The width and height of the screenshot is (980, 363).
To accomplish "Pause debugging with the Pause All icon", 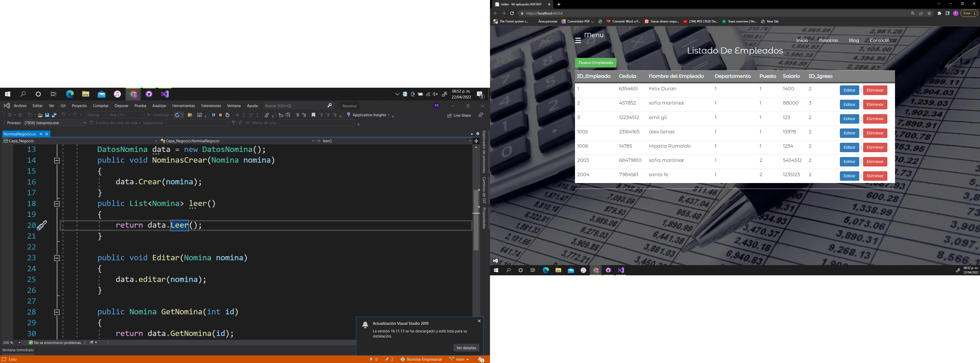I will [x=213, y=115].
